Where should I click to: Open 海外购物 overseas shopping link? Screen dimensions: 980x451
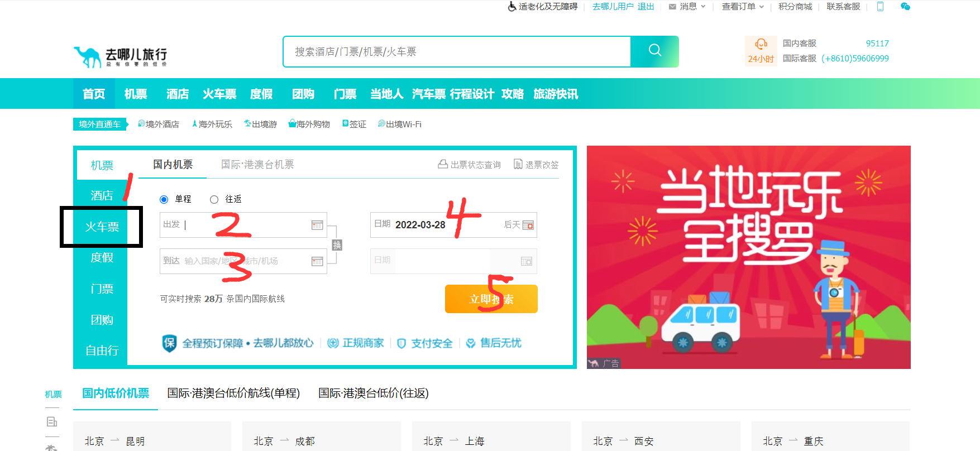pyautogui.click(x=309, y=124)
